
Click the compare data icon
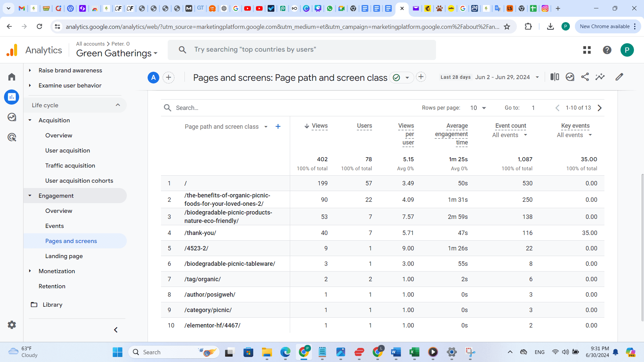click(555, 77)
